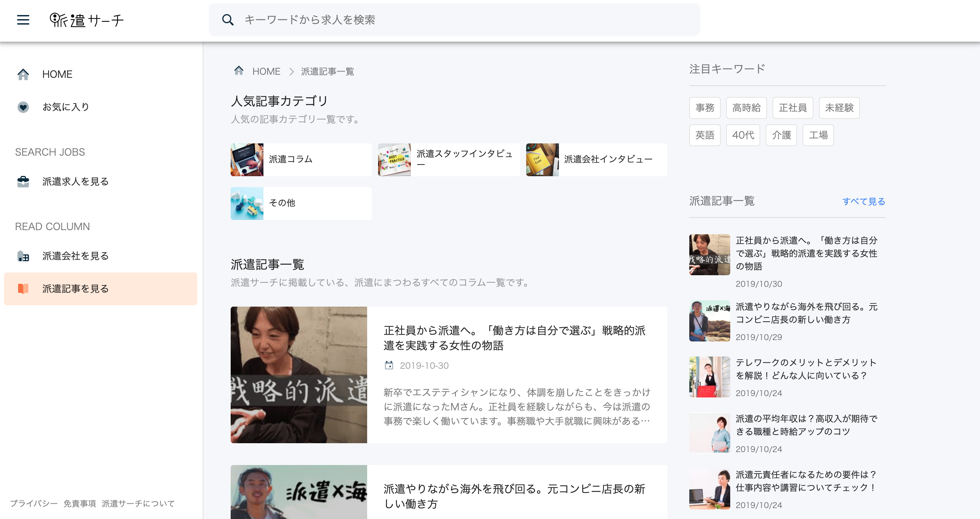This screenshot has width=980, height=519.
Task: Open the 戦略的派遣 main article thumbnail
Action: pyautogui.click(x=299, y=375)
